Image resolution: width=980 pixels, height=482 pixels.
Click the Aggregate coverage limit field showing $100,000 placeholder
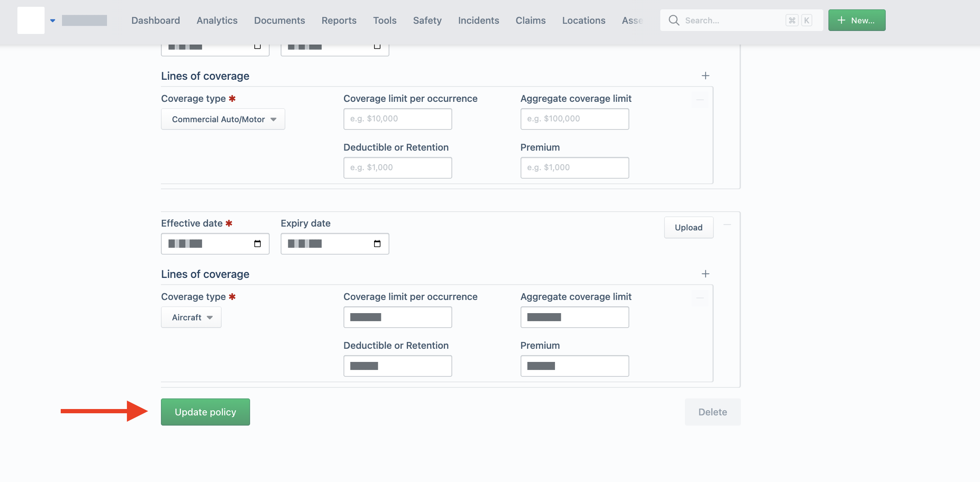pos(574,119)
